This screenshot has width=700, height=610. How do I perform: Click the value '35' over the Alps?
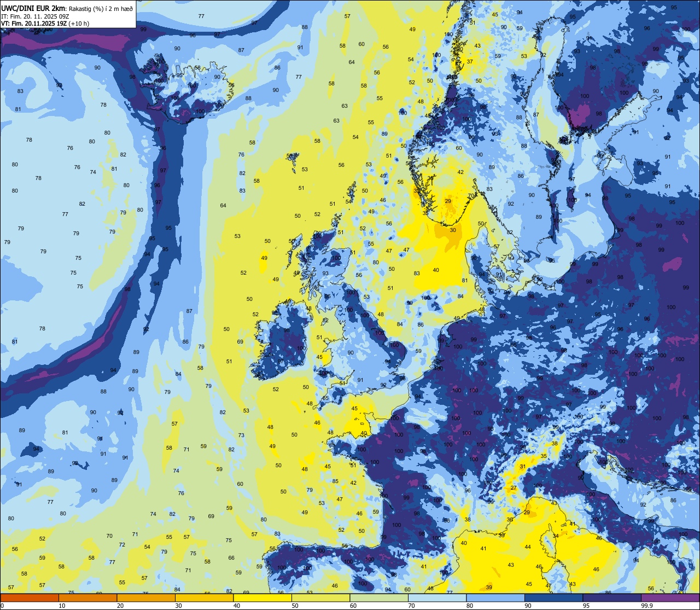tap(544, 456)
